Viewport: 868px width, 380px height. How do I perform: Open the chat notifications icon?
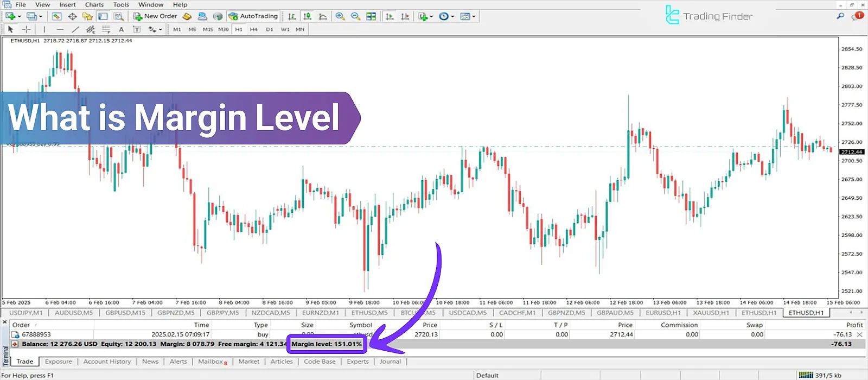pos(858,16)
